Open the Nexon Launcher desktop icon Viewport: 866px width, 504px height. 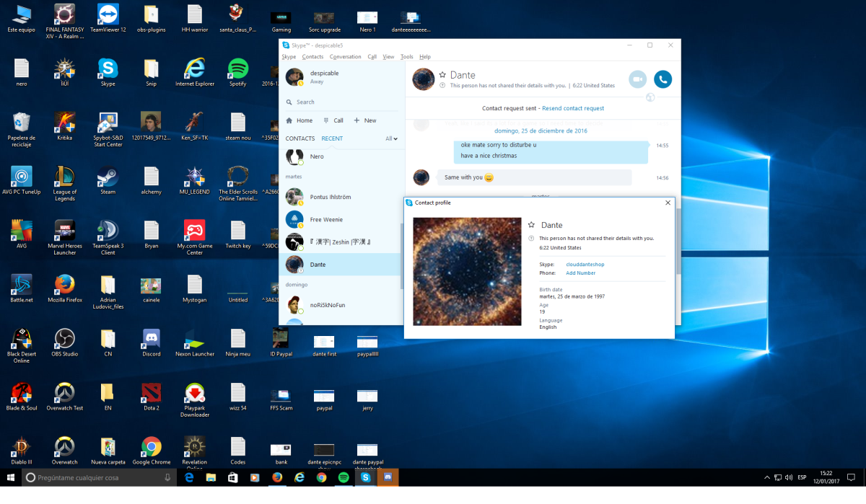(x=195, y=342)
